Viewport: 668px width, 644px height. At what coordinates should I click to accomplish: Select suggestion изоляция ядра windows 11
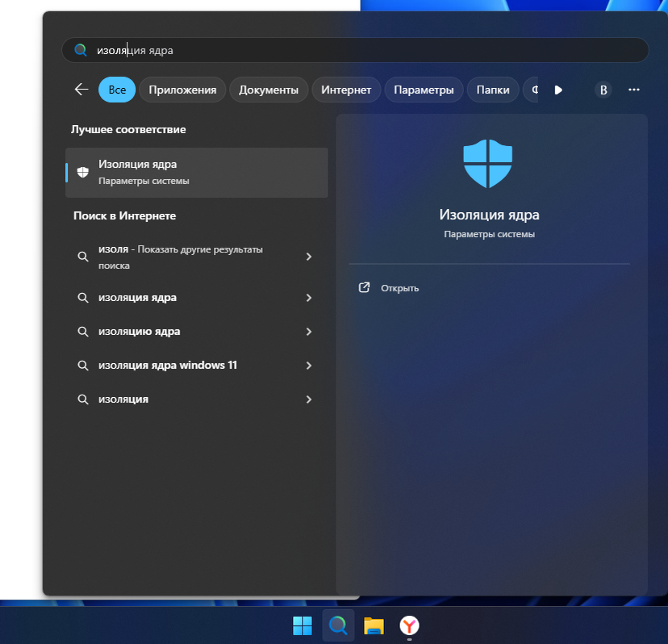197,366
